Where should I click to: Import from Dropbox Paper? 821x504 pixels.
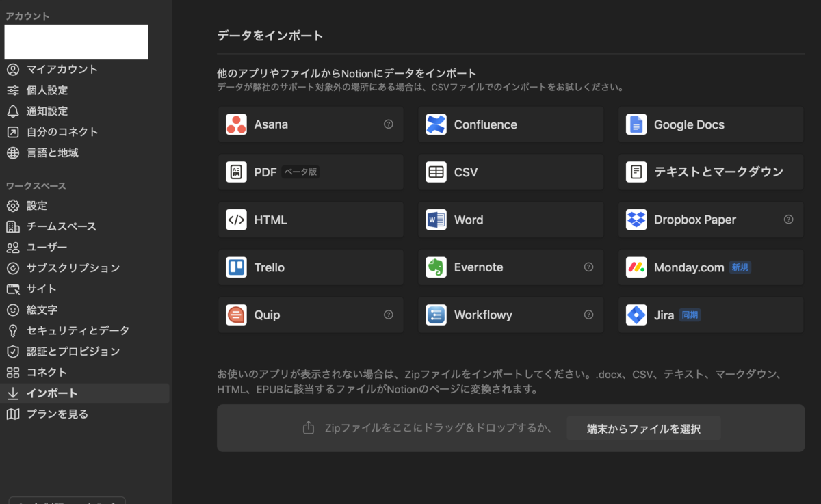coord(711,220)
